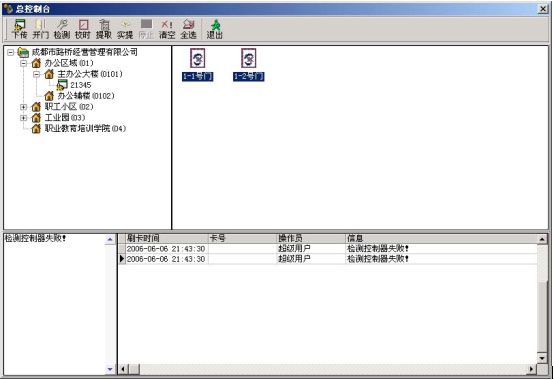
Task: Collapse the 主办公大楼 (0101) node
Action: 36,74
